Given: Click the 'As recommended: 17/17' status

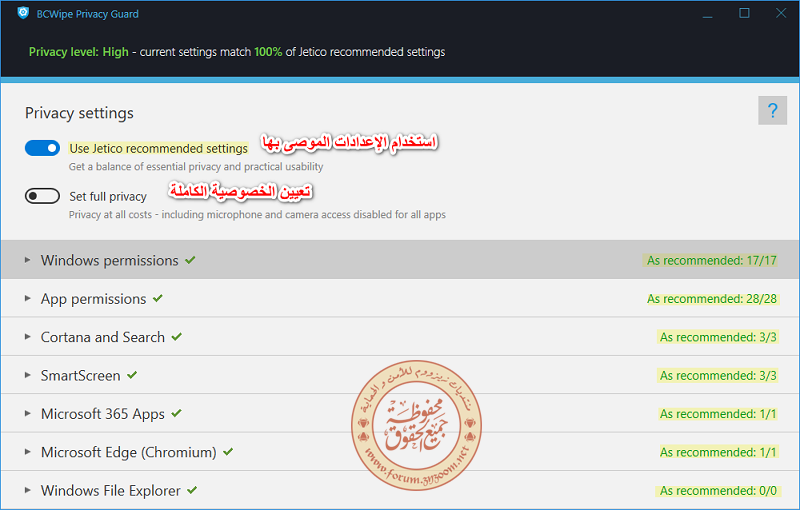Looking at the screenshot, I should pyautogui.click(x=712, y=261).
